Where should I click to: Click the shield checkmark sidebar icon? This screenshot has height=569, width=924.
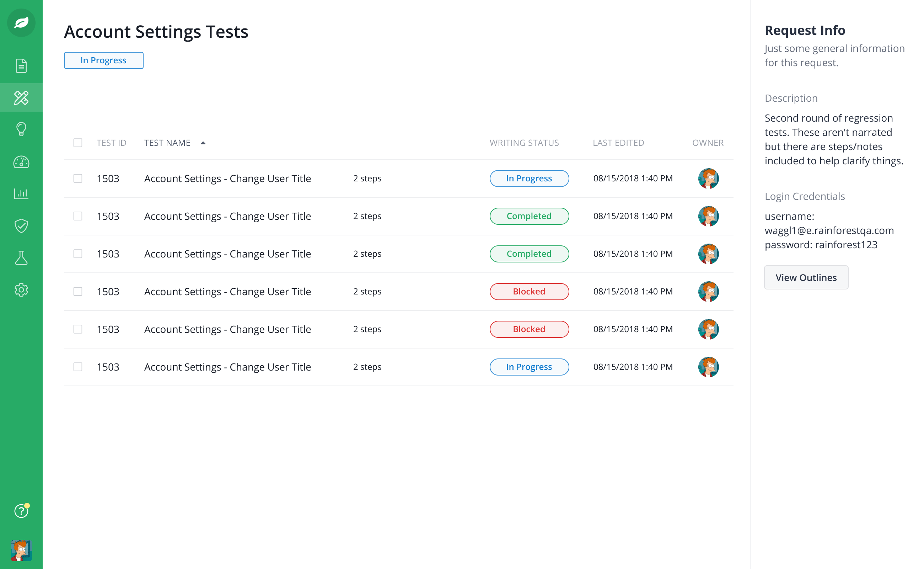(21, 226)
